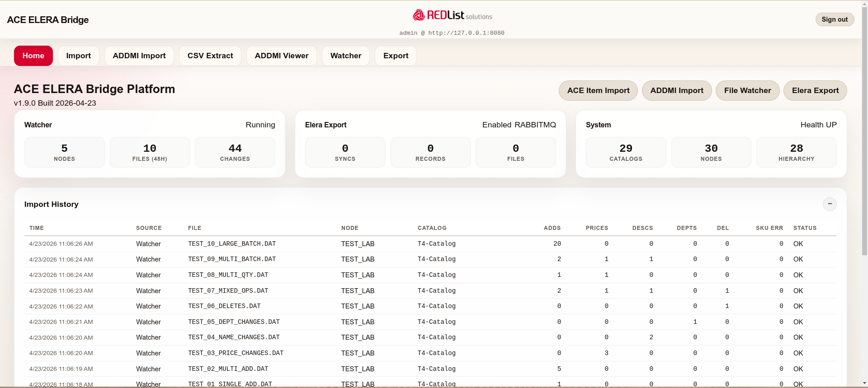Select the TEST_02_MULTI_ADD.DAT file name
Image resolution: width=868 pixels, height=388 pixels.
tap(228, 369)
